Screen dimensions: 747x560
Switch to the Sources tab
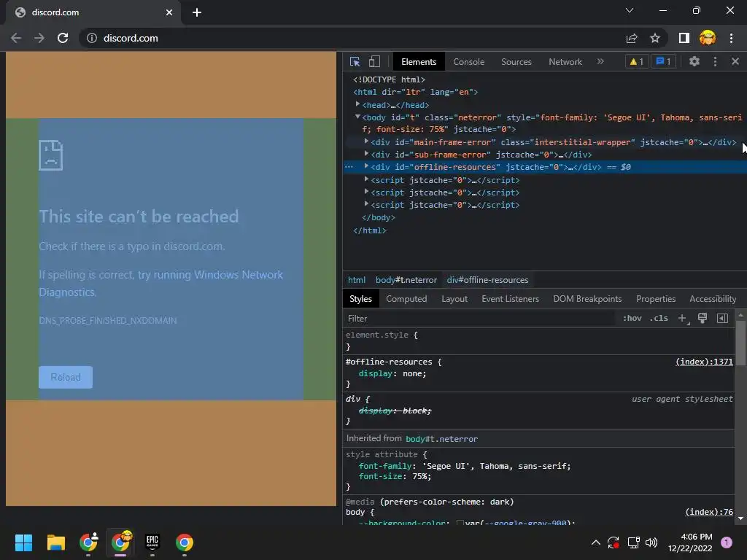click(516, 62)
